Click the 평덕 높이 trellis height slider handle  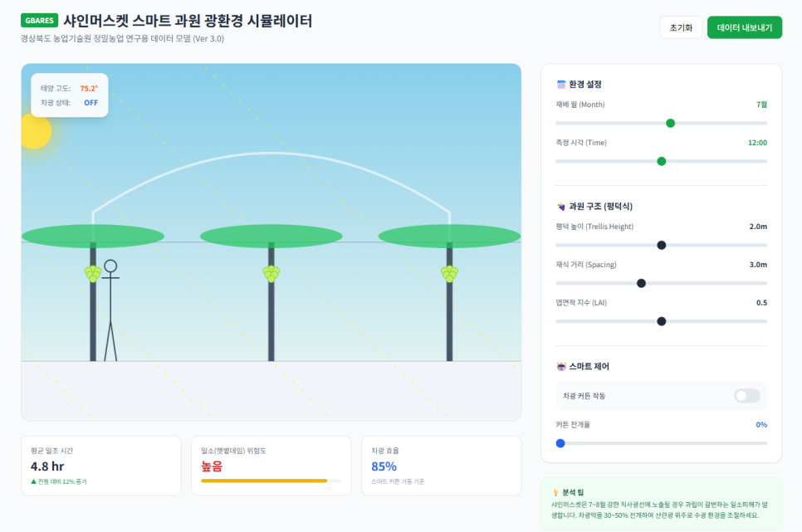(662, 245)
